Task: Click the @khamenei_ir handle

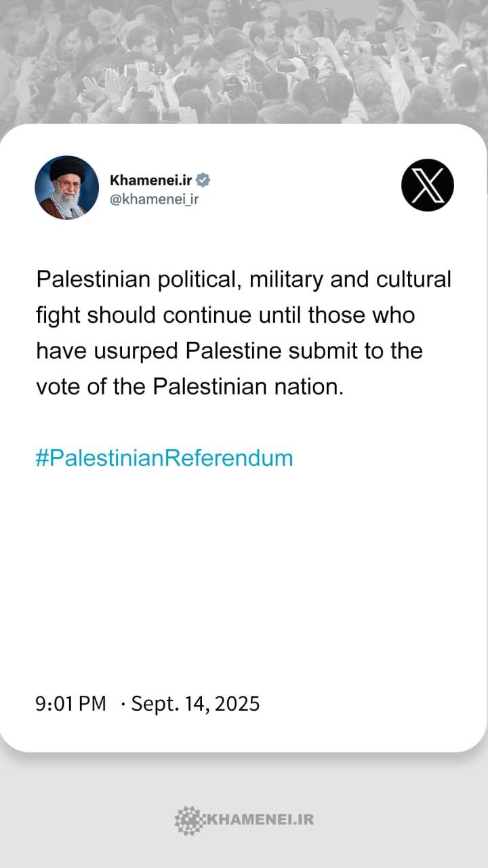Action: coord(154,199)
